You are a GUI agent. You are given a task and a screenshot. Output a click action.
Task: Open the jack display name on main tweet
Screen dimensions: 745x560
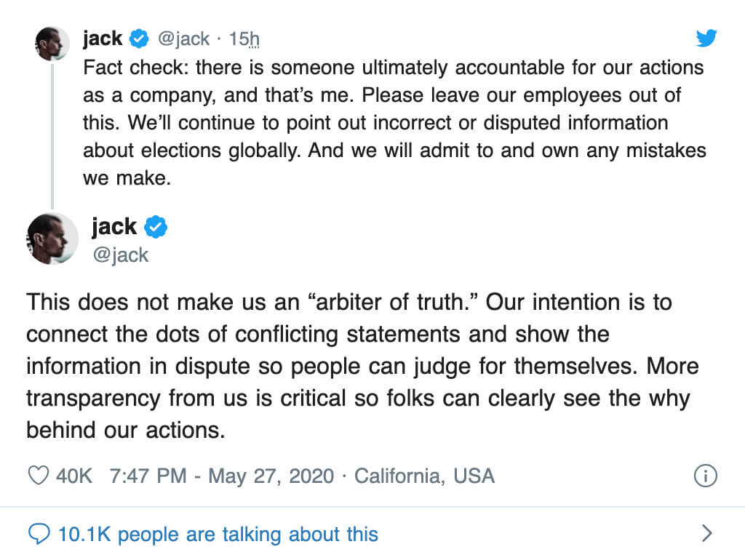pyautogui.click(x=114, y=227)
